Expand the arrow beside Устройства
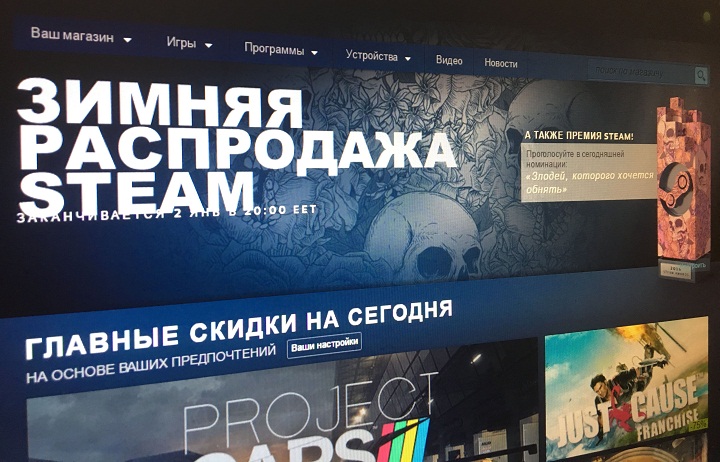Viewport: 720px width, 462px height. click(x=407, y=59)
